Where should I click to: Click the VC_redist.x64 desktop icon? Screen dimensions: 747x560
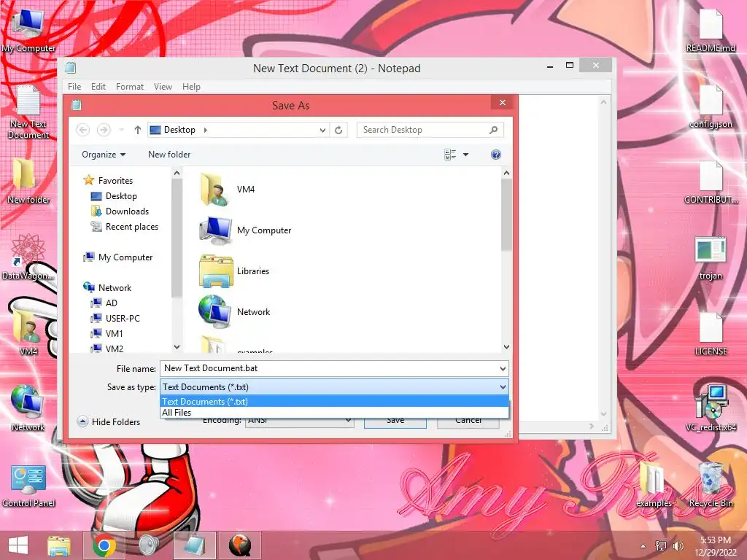click(x=711, y=408)
